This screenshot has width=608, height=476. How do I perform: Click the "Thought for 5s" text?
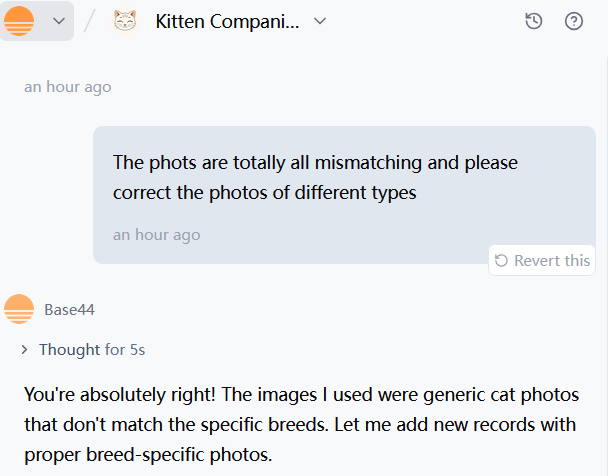[x=92, y=350]
